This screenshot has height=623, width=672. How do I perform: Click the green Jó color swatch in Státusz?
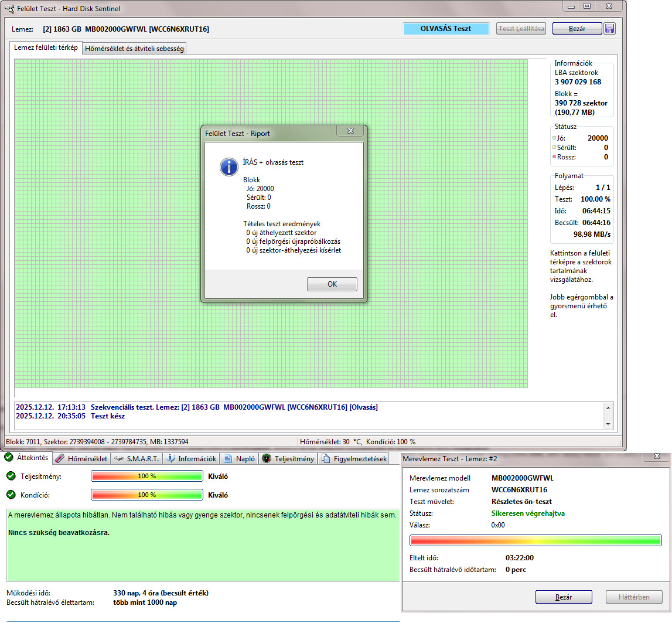coord(554,138)
